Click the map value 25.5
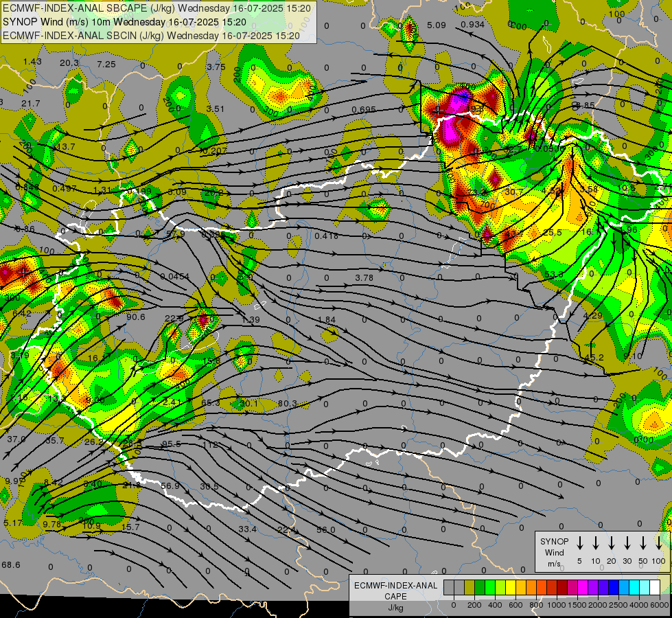 [x=552, y=233]
